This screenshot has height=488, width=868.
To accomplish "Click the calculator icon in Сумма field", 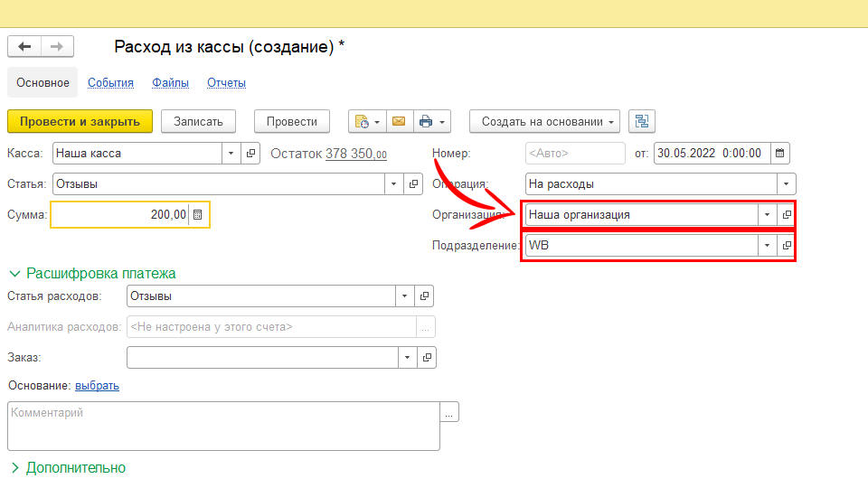I will click(198, 215).
